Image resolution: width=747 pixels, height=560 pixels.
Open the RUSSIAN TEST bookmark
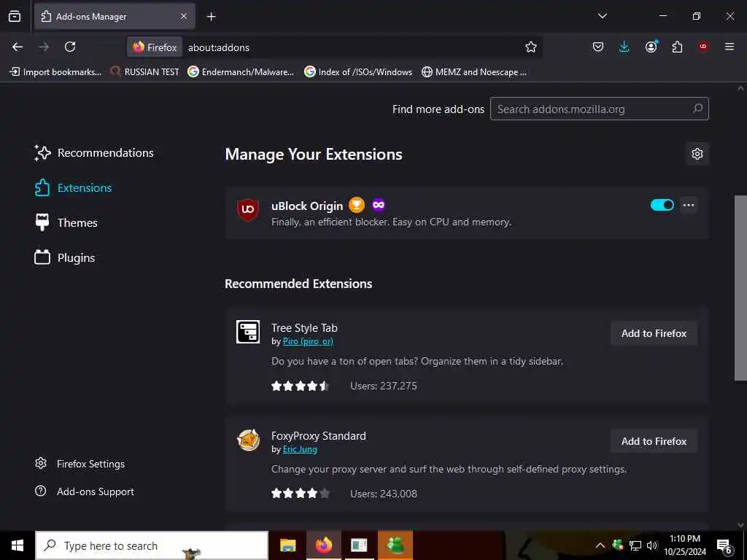[145, 72]
